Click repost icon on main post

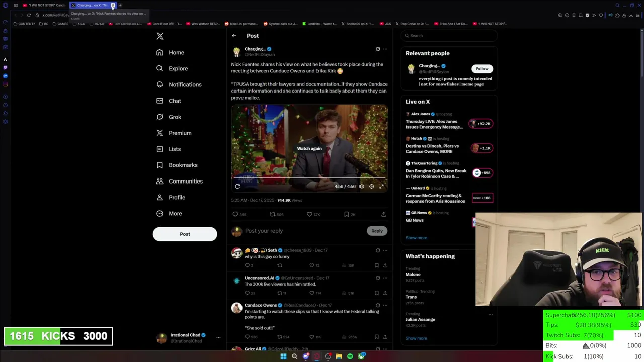click(272, 214)
